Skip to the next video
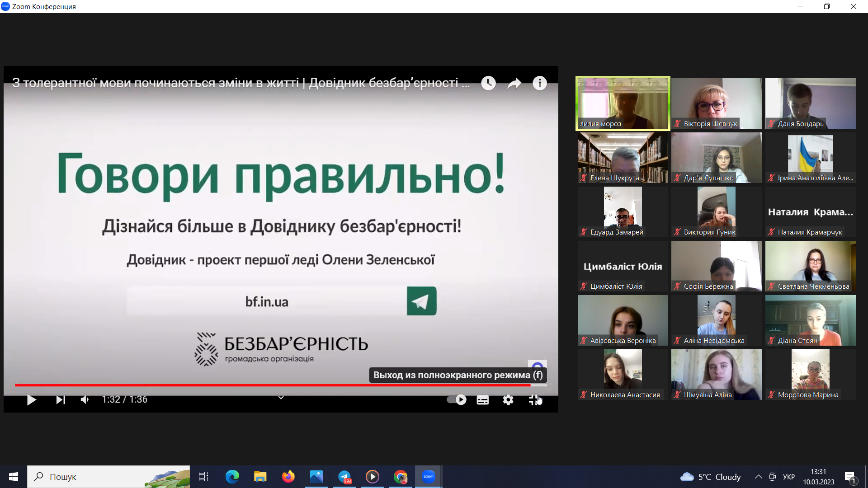868x488 pixels. (60, 400)
